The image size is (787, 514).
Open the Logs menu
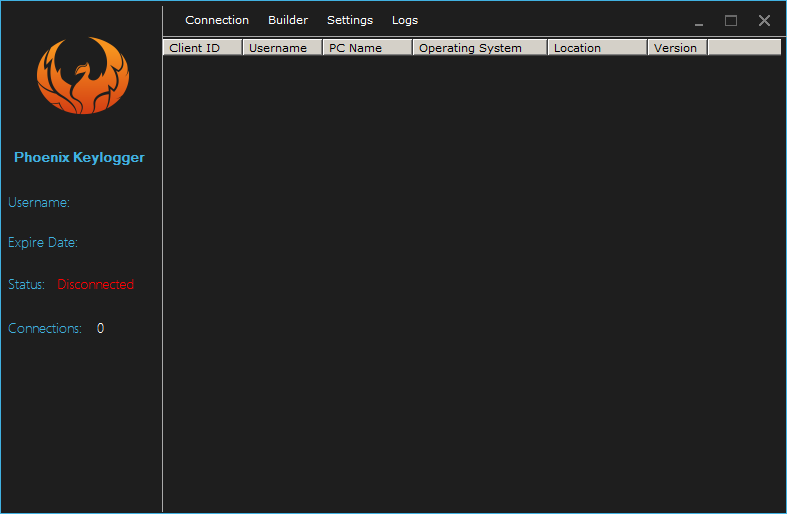[x=405, y=20]
